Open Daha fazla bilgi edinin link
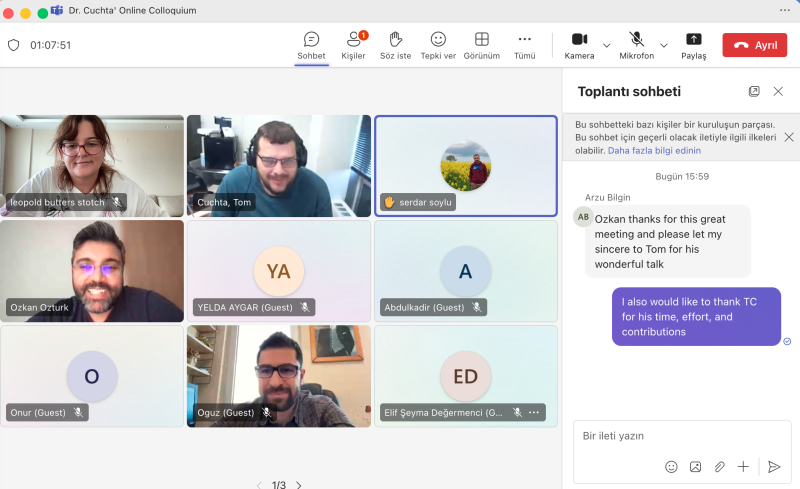 tap(654, 150)
